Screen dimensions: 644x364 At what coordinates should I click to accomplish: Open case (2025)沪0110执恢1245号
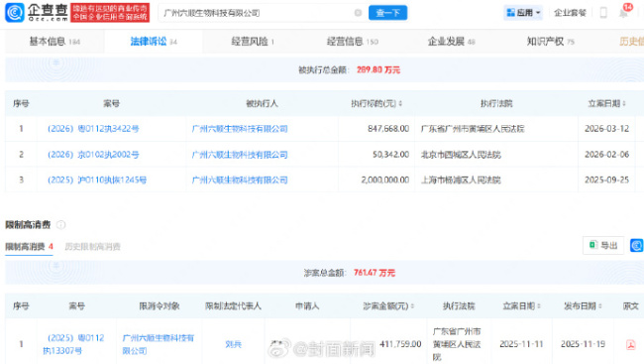(97, 181)
